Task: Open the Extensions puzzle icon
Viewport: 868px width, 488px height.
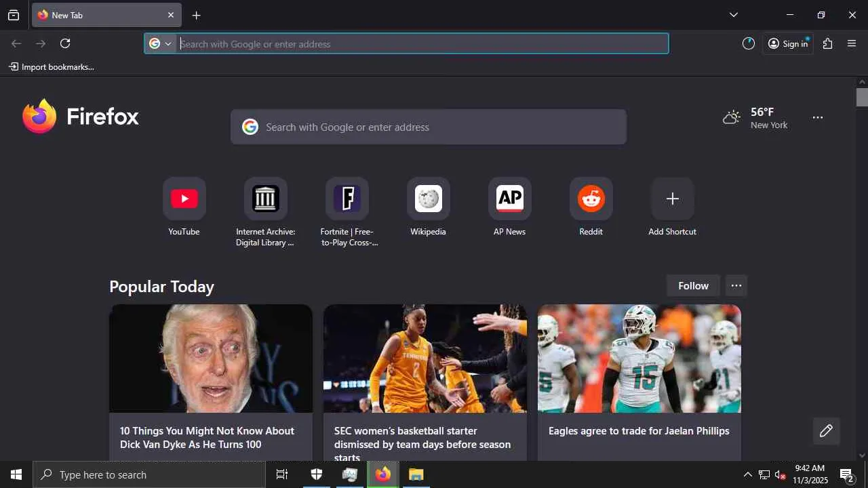Action: click(x=827, y=44)
